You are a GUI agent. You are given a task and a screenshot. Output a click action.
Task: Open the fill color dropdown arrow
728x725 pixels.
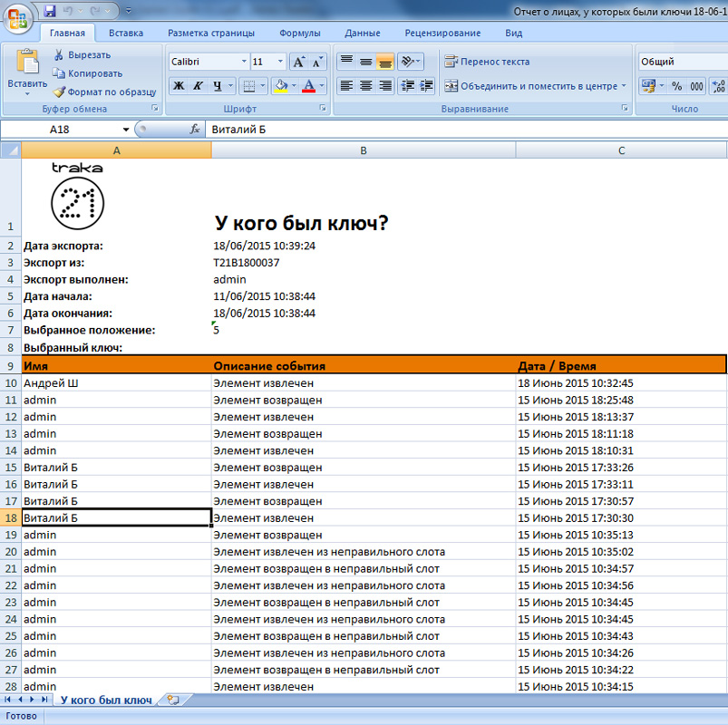tap(294, 86)
